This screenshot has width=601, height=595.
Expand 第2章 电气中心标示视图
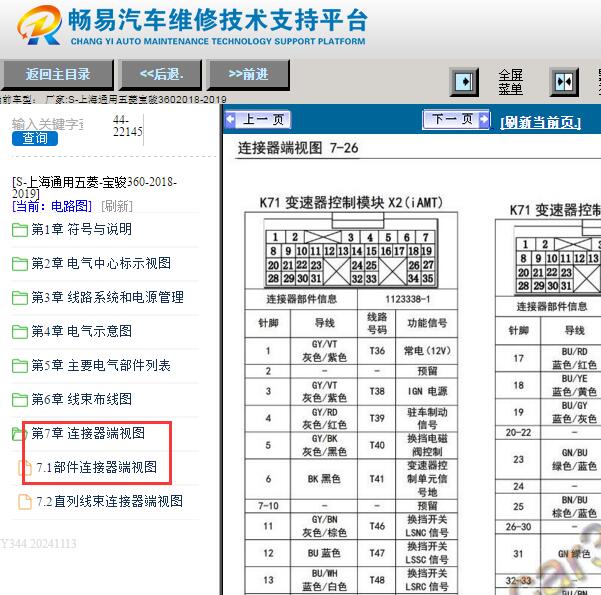(x=101, y=263)
